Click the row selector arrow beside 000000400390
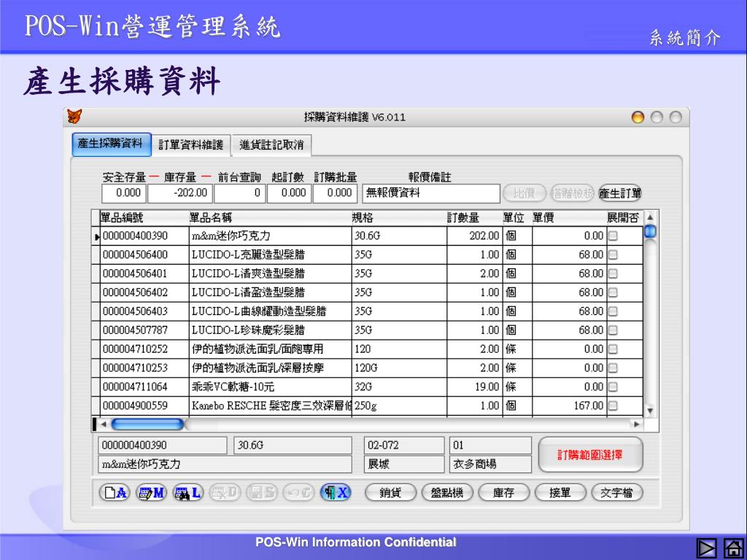Screen dimensions: 747x560 pos(96,236)
